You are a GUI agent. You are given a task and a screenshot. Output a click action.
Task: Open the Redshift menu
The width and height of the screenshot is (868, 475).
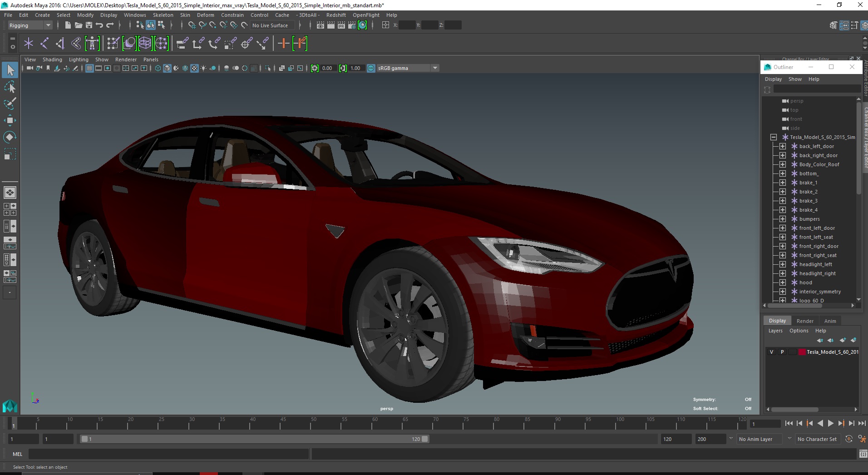click(336, 15)
